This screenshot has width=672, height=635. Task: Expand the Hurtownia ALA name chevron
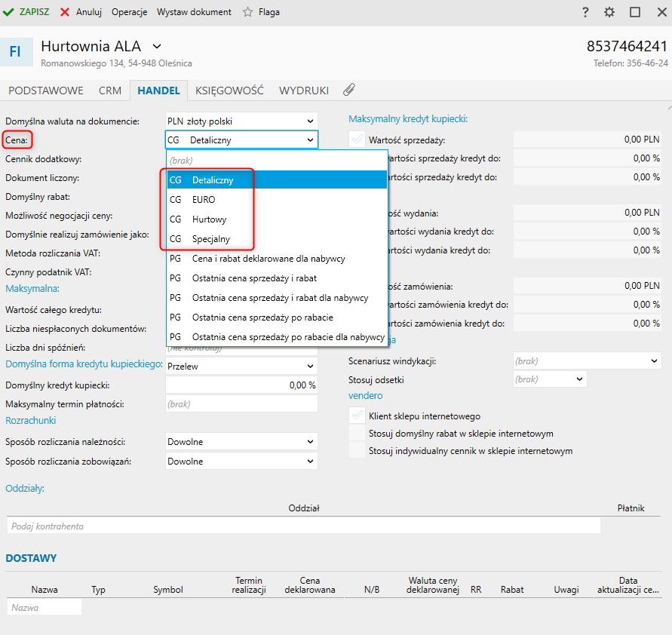(157, 47)
